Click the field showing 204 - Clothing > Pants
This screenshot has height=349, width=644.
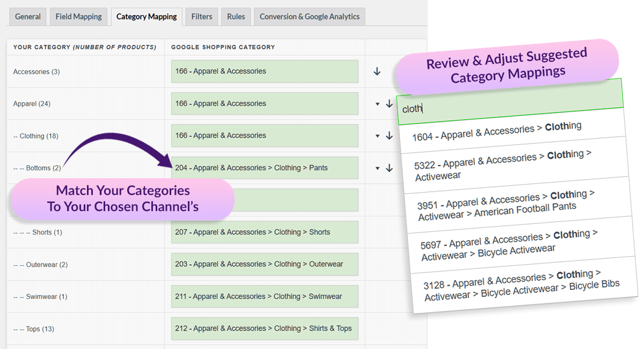(265, 168)
